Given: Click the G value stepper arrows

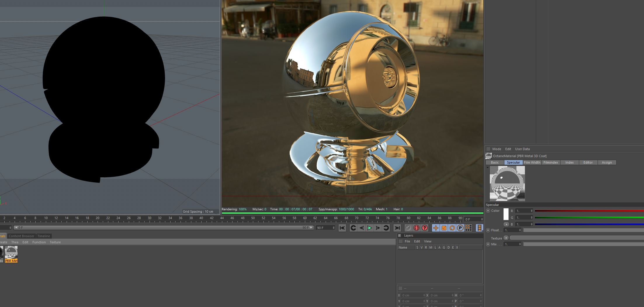Looking at the screenshot, I should pyautogui.click(x=532, y=217).
